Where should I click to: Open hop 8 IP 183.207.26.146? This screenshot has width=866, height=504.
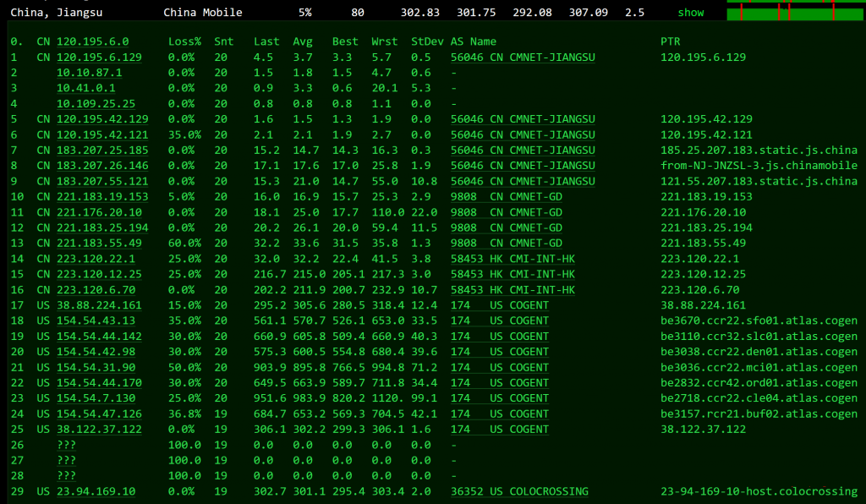pyautogui.click(x=102, y=166)
